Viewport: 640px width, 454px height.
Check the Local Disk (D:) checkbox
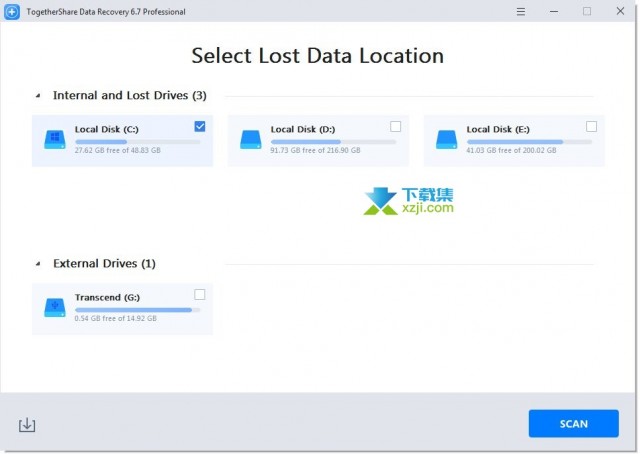396,127
